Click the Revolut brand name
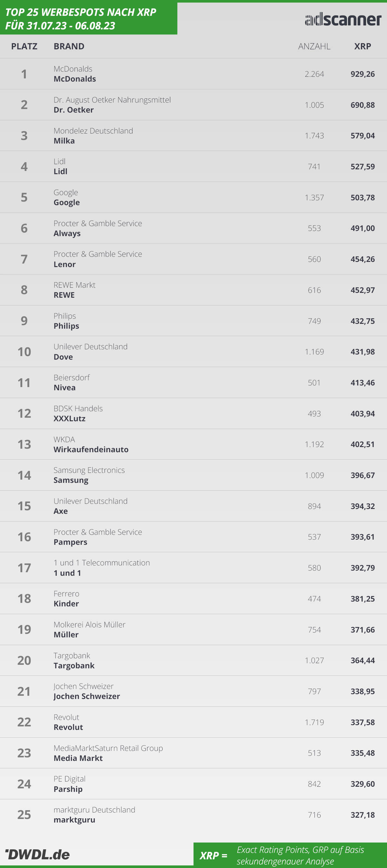Image resolution: width=387 pixels, height=868 pixels. [68, 727]
